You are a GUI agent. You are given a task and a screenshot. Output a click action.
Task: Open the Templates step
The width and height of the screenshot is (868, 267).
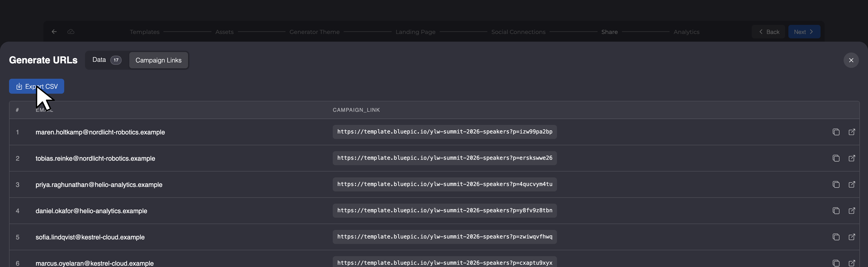[145, 32]
